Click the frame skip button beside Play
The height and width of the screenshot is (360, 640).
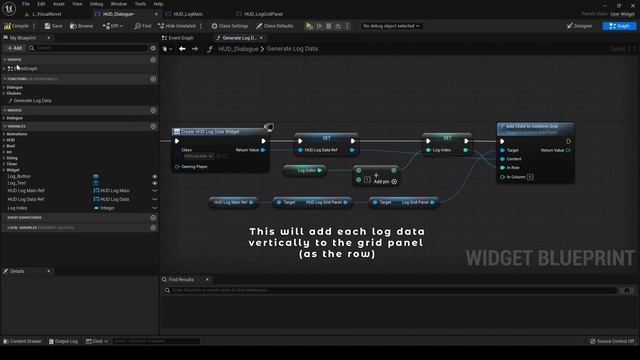tap(319, 26)
